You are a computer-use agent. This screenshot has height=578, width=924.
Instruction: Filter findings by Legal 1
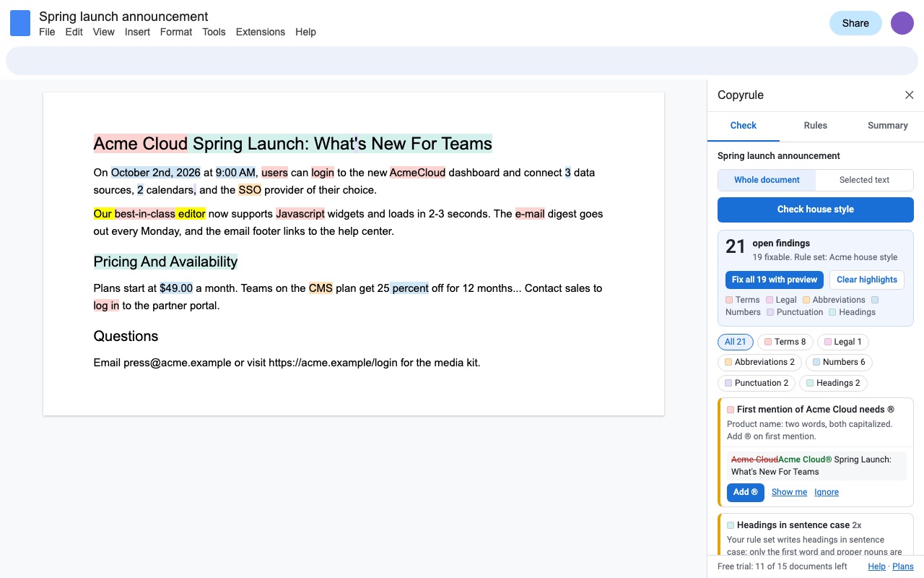[843, 342]
